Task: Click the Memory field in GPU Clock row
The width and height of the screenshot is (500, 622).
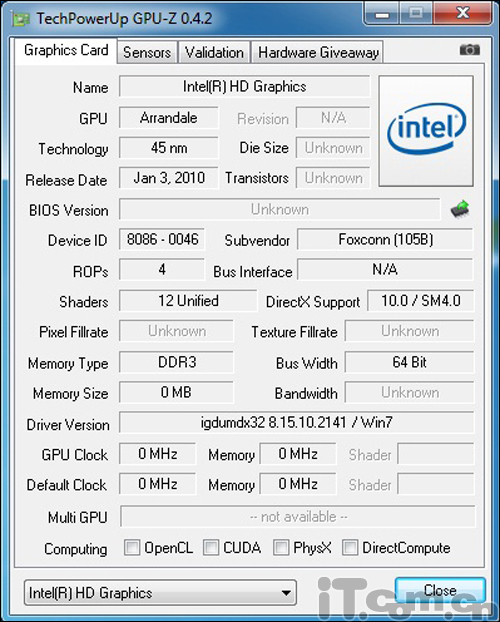Action: click(x=298, y=454)
